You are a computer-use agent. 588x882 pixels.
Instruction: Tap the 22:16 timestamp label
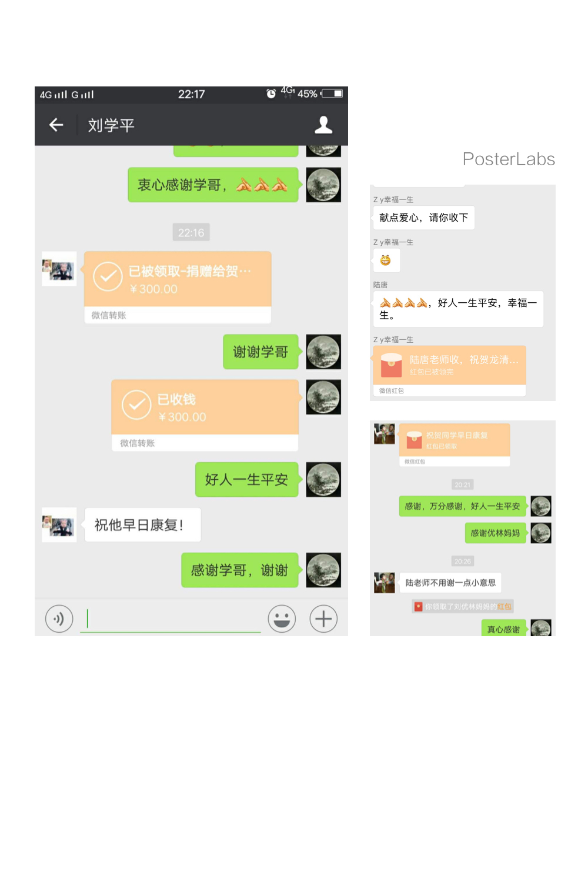191,232
